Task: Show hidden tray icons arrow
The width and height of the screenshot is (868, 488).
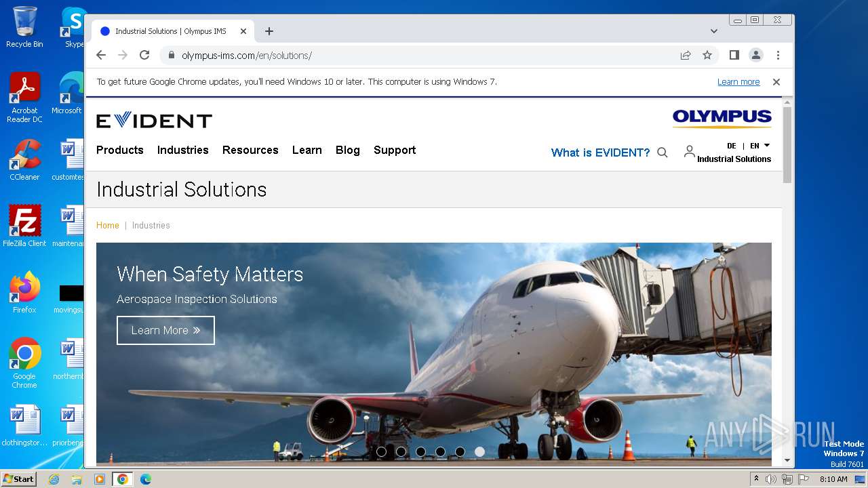Action: (756, 479)
